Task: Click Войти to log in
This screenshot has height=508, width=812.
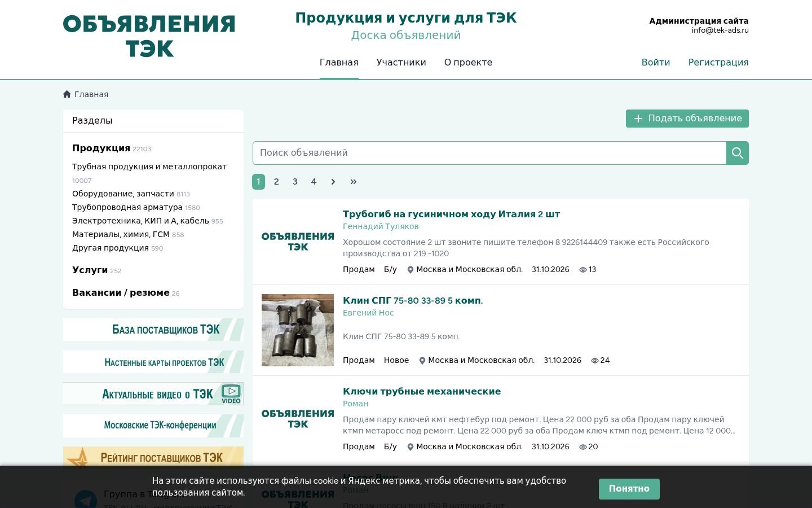Action: tap(656, 63)
